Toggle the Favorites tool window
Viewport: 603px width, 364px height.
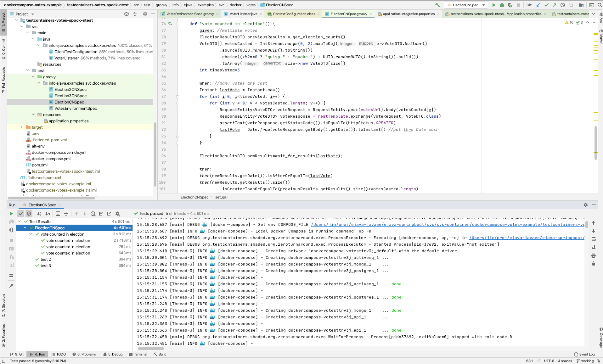[3, 335]
